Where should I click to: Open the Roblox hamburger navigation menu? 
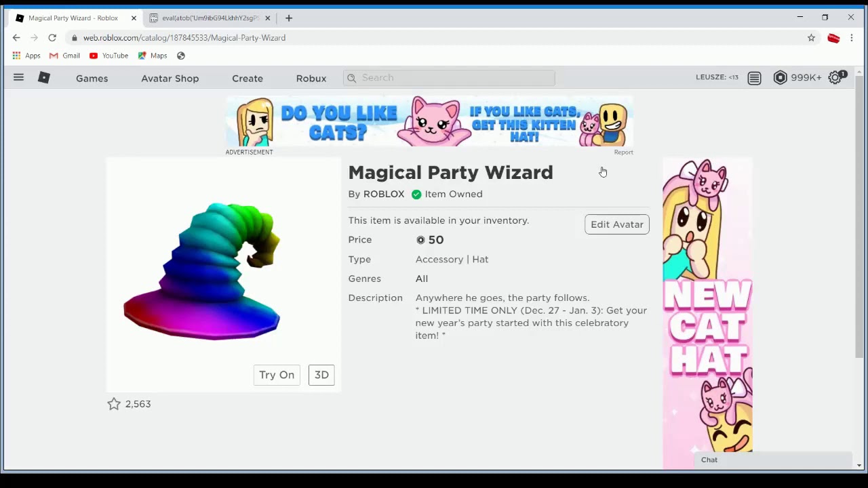coord(18,78)
